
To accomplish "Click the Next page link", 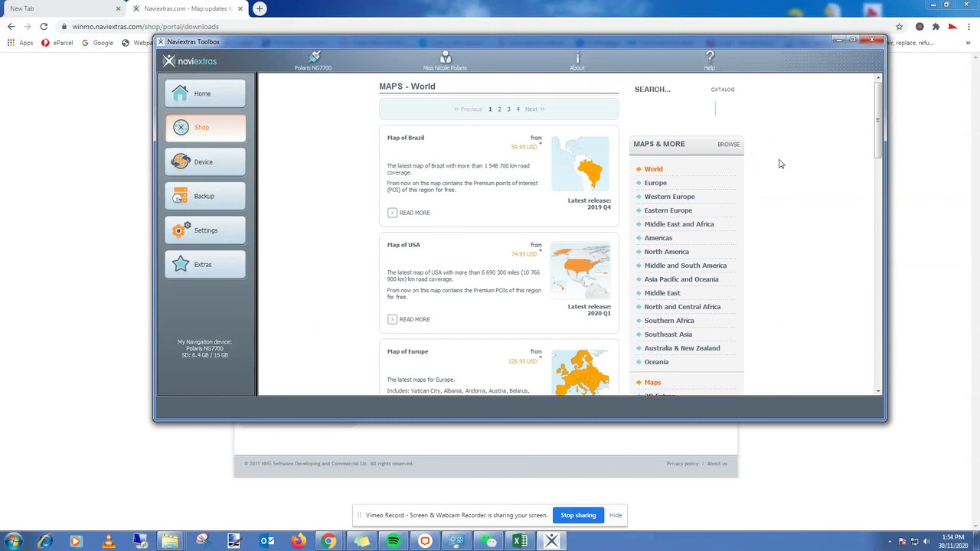I will [x=534, y=109].
